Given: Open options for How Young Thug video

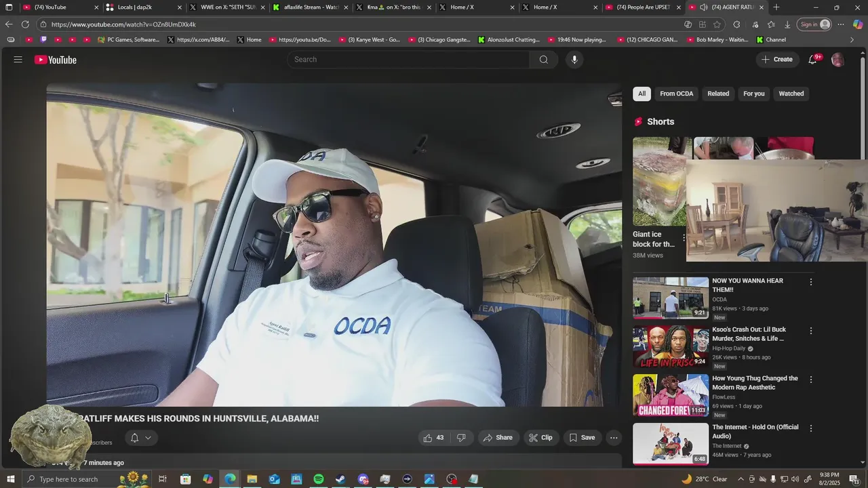Looking at the screenshot, I should click(810, 380).
